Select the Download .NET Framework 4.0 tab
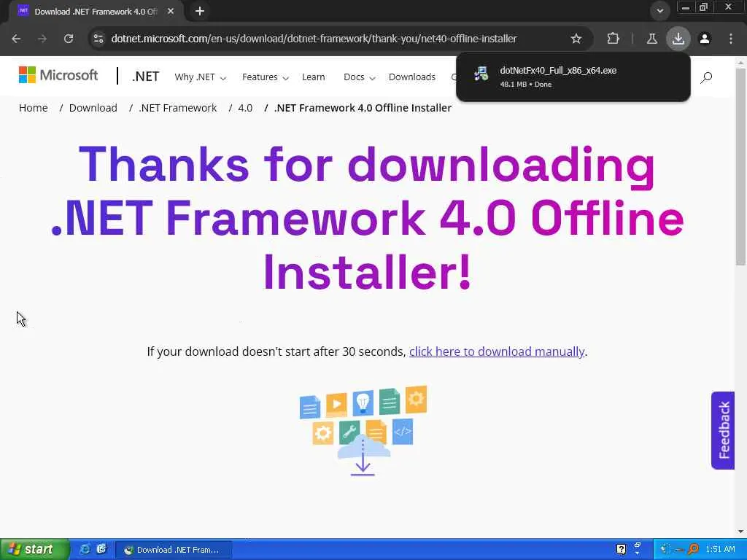The height and width of the screenshot is (560, 747). pos(96,12)
